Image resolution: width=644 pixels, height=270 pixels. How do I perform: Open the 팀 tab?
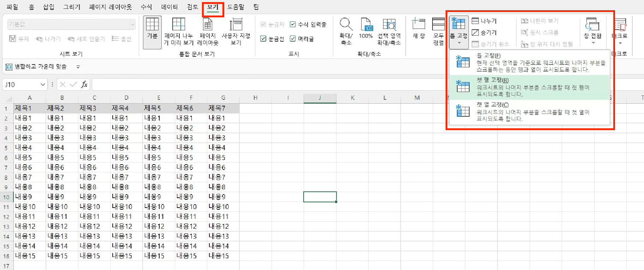click(256, 7)
